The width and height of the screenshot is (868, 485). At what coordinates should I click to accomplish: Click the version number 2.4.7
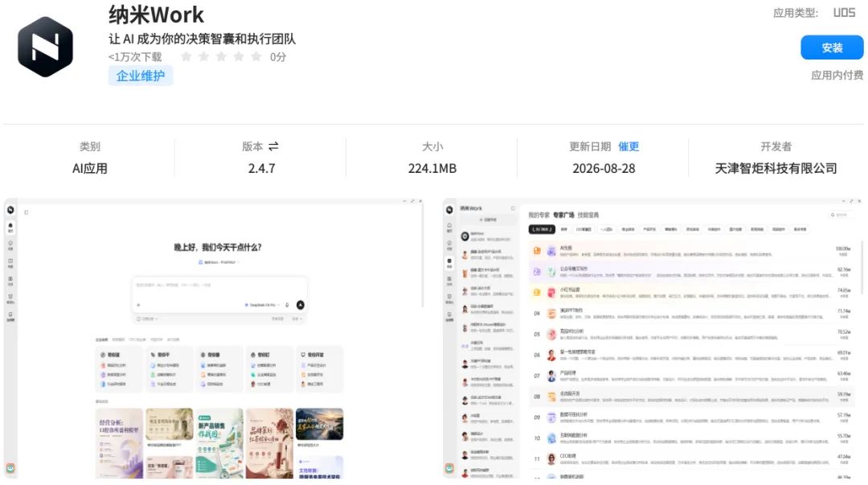[261, 168]
